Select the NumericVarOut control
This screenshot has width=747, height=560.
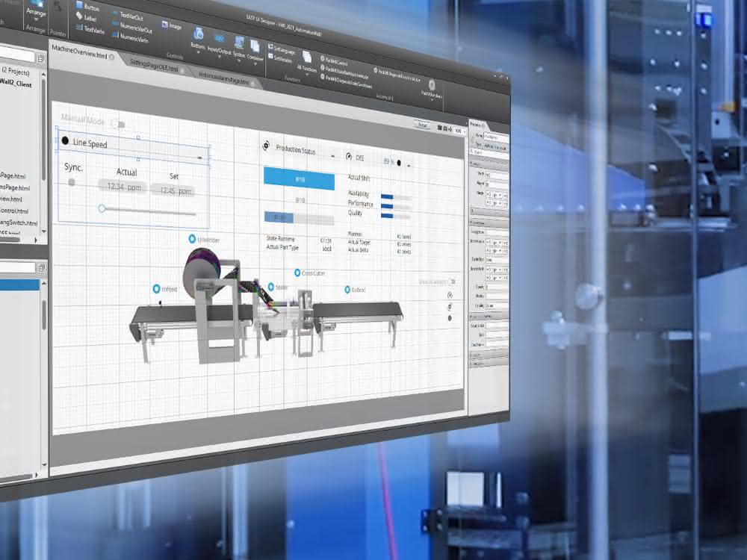coord(132,27)
